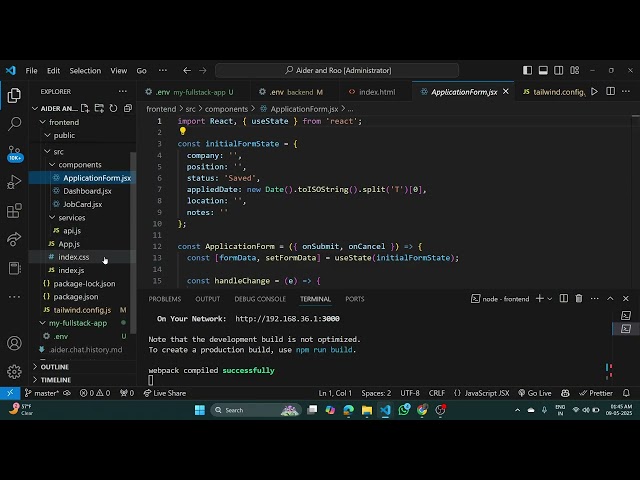640x480 pixels.
Task: Open the remote window status bar icon
Action: [10, 393]
